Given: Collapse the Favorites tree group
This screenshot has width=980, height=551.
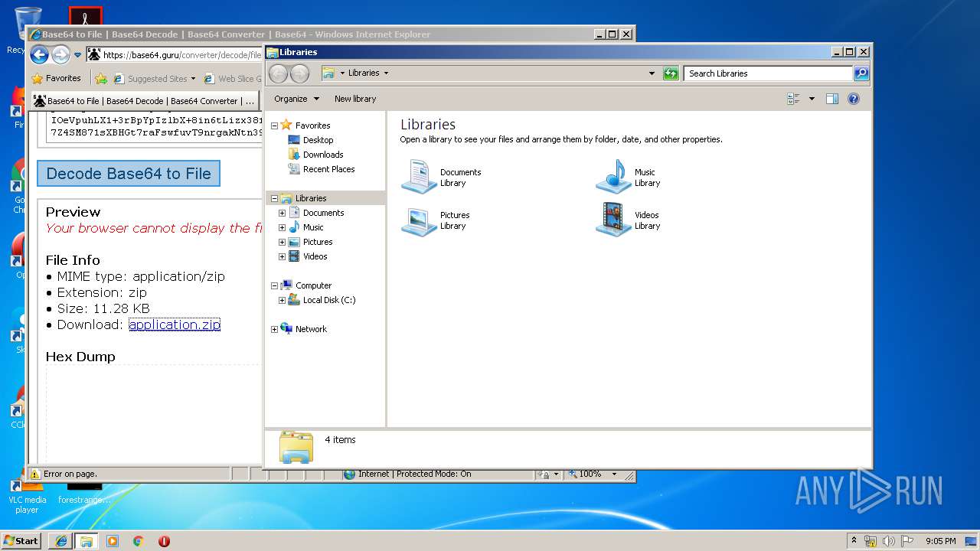Looking at the screenshot, I should (x=274, y=126).
